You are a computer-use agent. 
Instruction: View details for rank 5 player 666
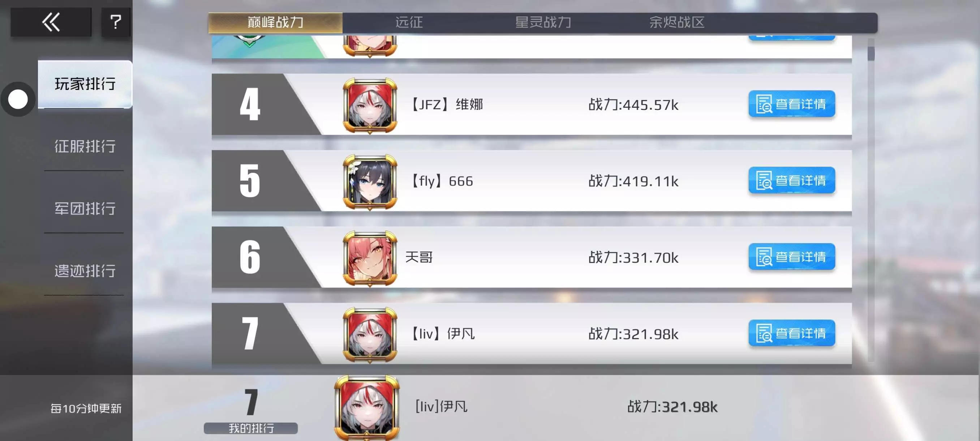tap(792, 180)
